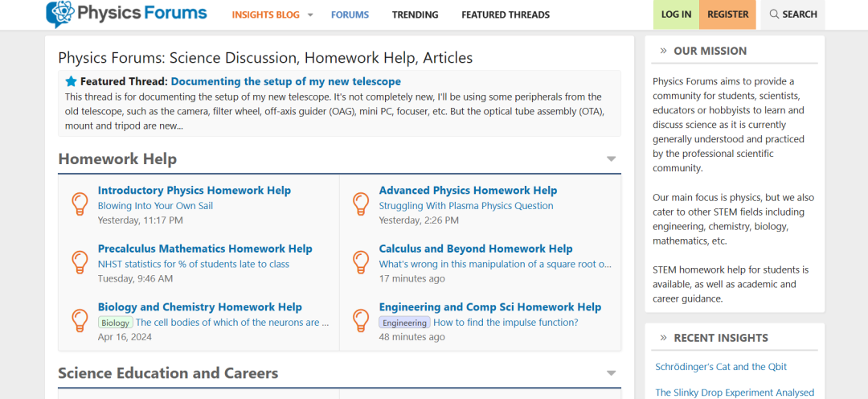Click the lightbulb icon beside Calculus and Beyond Homework Help
The height and width of the screenshot is (399, 868).
pyautogui.click(x=361, y=262)
